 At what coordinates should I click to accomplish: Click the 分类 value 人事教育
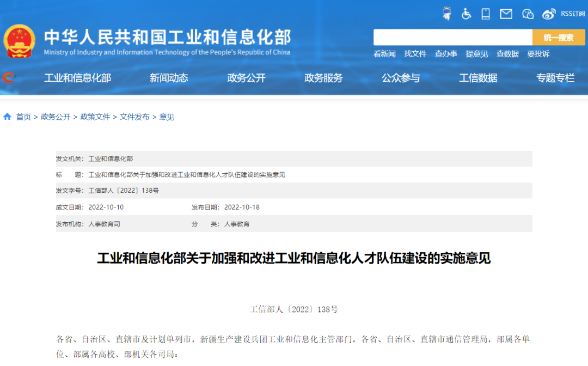pos(237,224)
